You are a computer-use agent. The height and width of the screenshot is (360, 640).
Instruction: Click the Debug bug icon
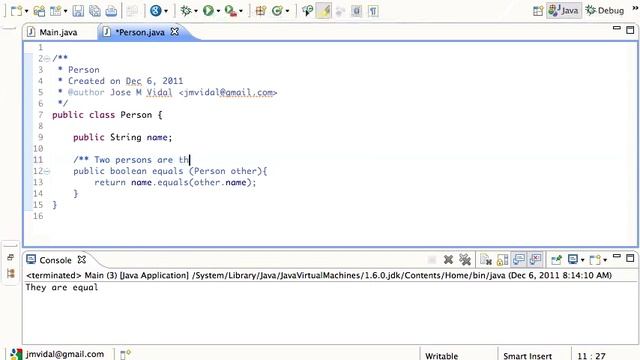click(186, 11)
